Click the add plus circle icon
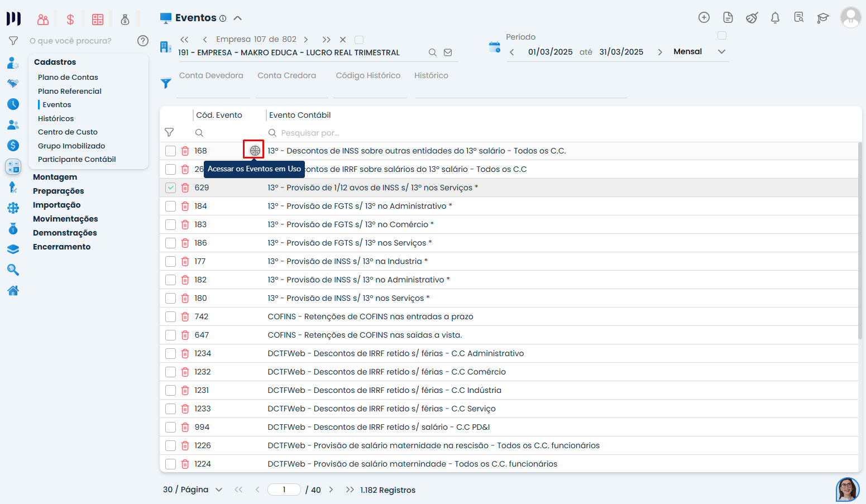This screenshot has height=504, width=866. 704,18
